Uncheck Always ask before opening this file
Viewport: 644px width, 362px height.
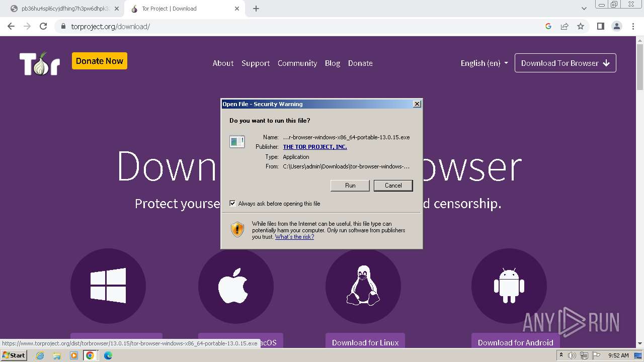(232, 204)
